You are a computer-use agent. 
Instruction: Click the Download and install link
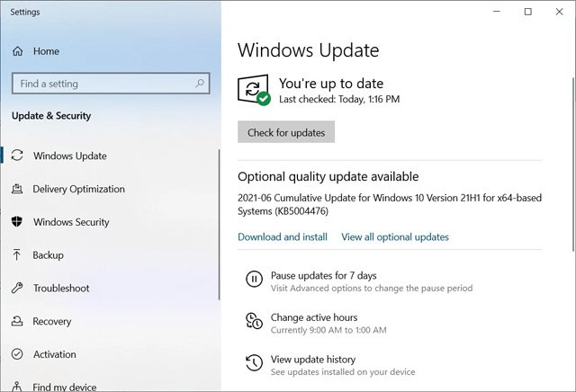(x=282, y=237)
